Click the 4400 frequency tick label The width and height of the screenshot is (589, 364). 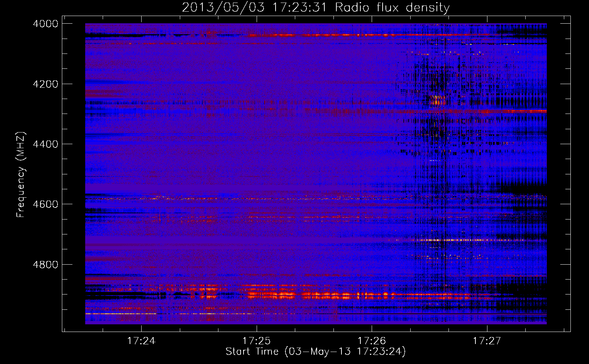46,144
